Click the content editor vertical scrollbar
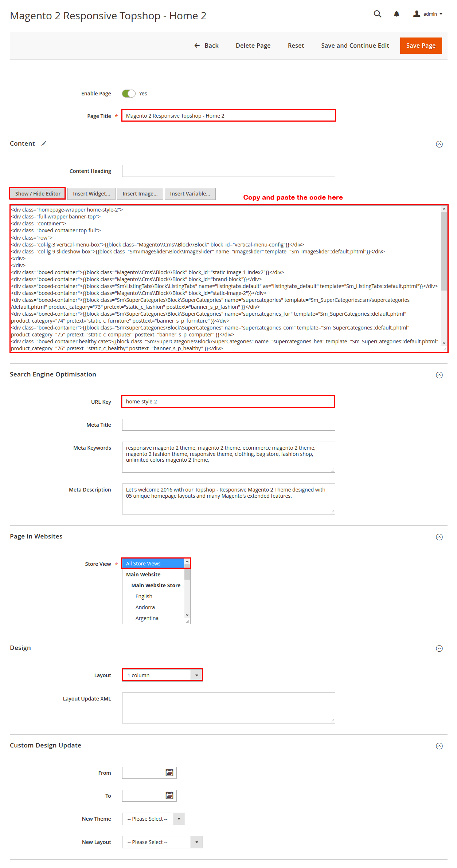Viewport: 457px width, 868px height. tap(444, 276)
